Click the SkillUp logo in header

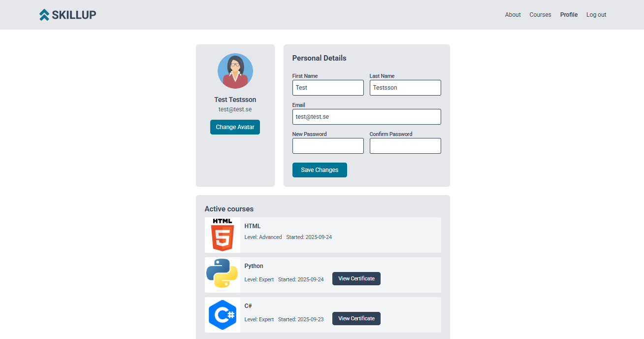67,15
